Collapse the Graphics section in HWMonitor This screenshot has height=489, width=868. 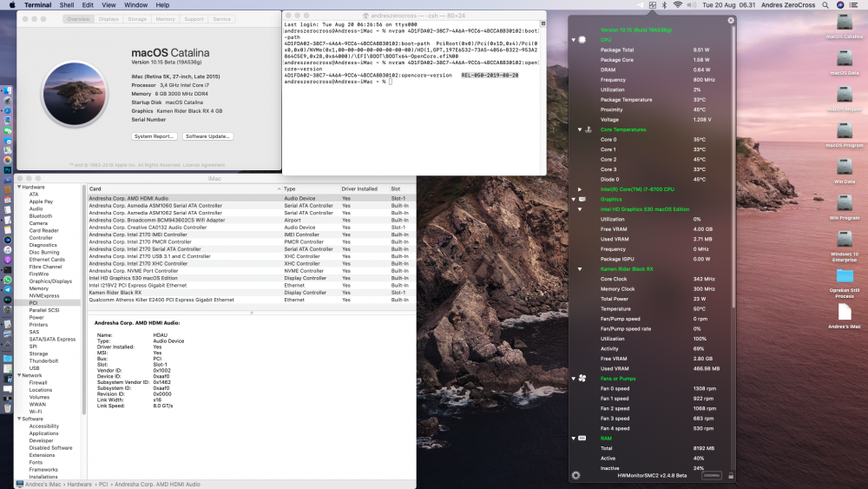click(x=574, y=200)
